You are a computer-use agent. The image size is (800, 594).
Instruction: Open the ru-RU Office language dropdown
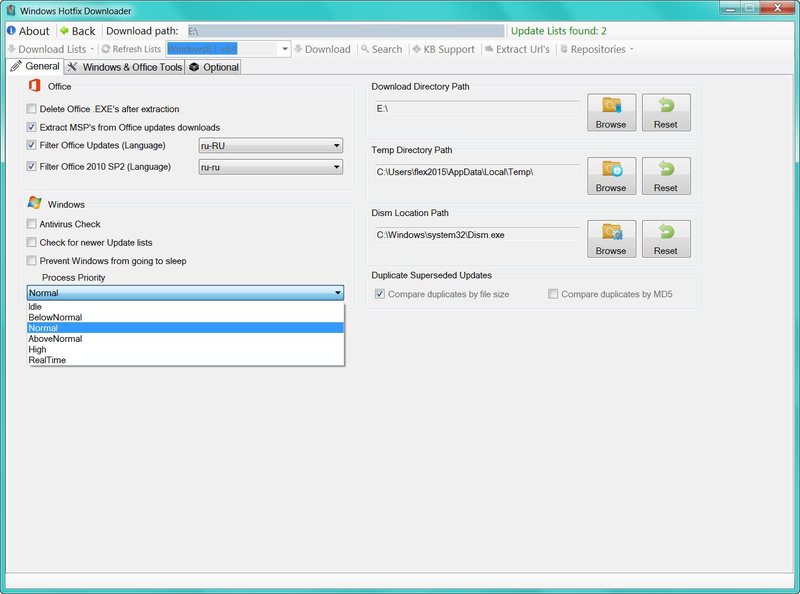click(x=270, y=145)
